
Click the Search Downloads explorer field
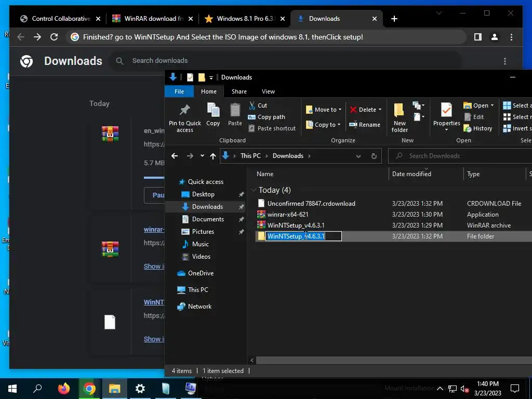[x=461, y=156]
